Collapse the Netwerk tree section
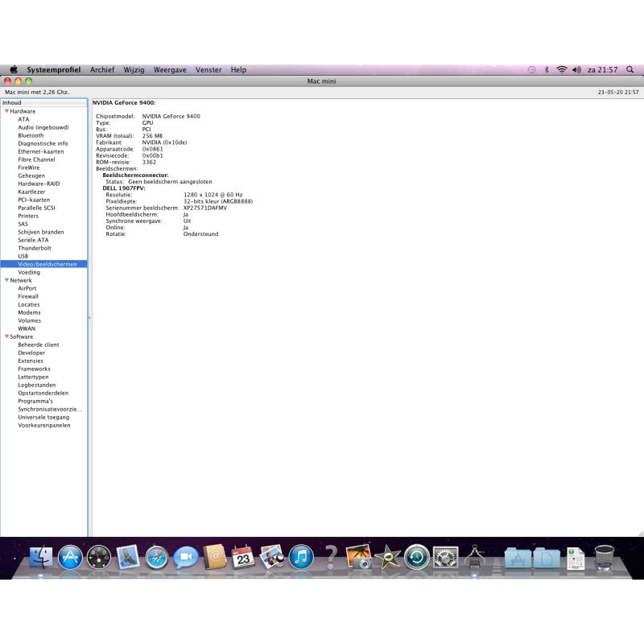644x644 pixels. 6,279
